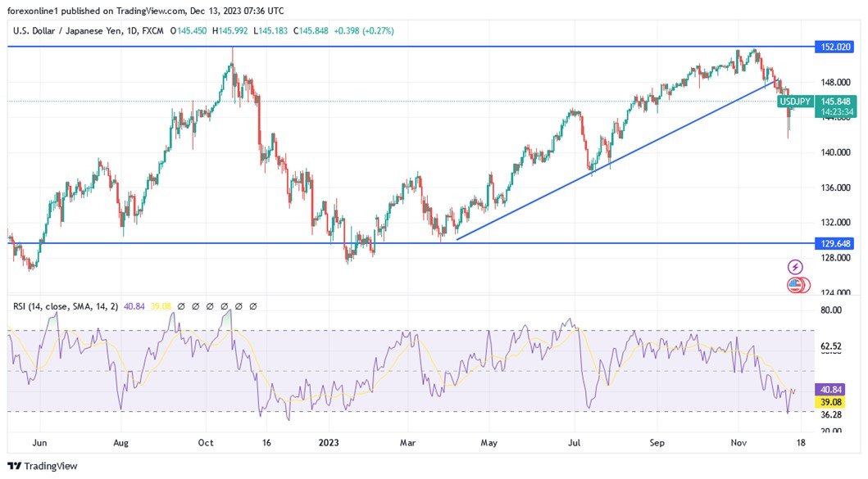Click the red US flag economic events icon
Viewport: 868px width, 479px height.
click(x=793, y=286)
